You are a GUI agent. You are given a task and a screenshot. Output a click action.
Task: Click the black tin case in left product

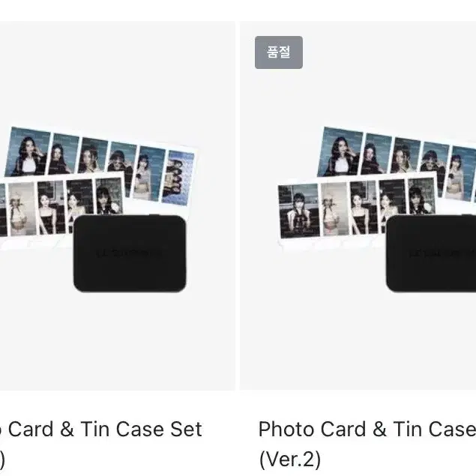coord(130,253)
